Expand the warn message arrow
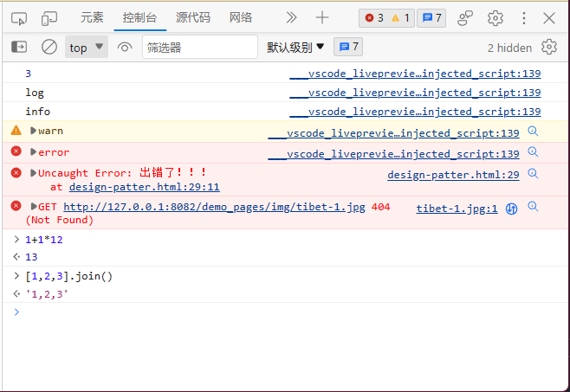Screen dimensions: 570x392 34,132
